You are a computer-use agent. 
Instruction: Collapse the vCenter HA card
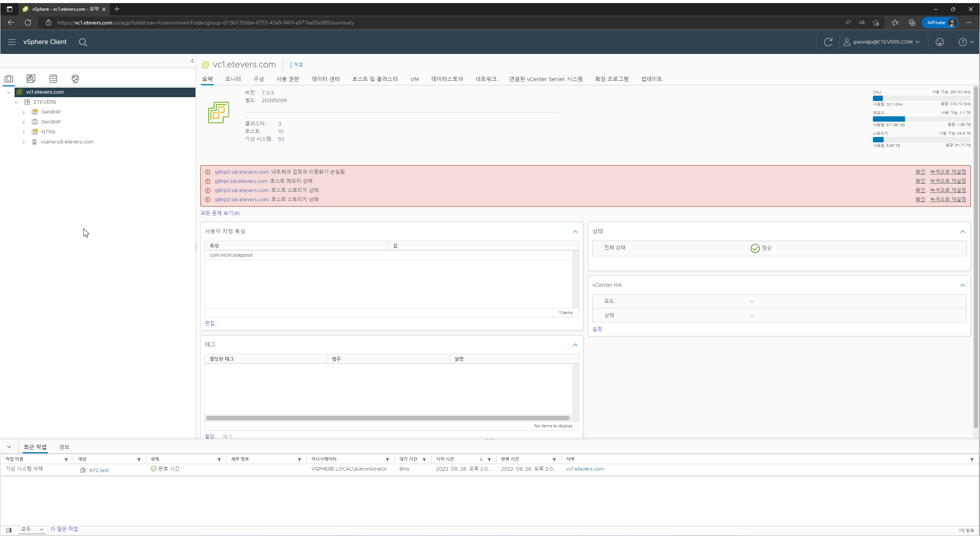coord(963,285)
